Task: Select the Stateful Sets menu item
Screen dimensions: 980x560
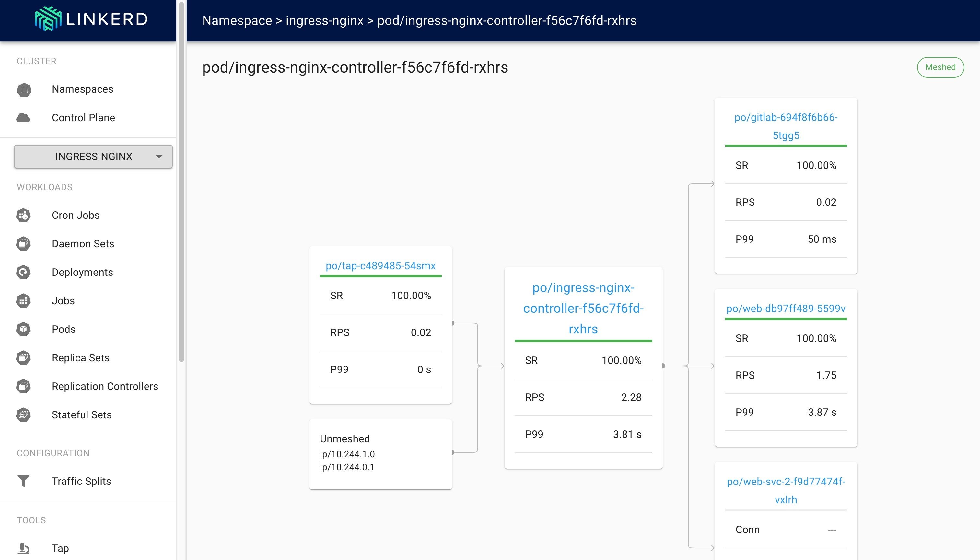Action: pyautogui.click(x=83, y=414)
